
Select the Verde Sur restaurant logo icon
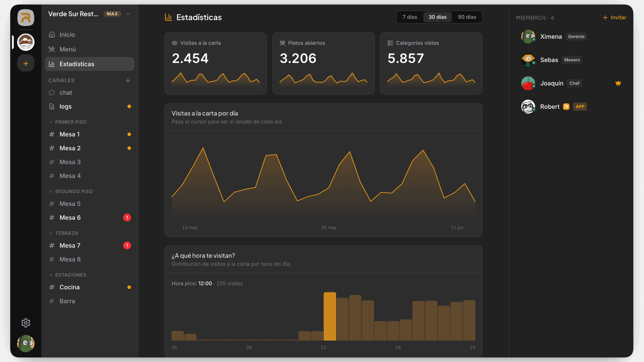click(26, 42)
